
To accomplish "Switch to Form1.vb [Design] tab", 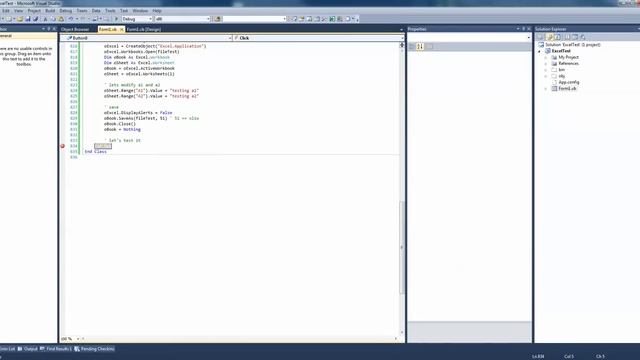I will pos(144,29).
